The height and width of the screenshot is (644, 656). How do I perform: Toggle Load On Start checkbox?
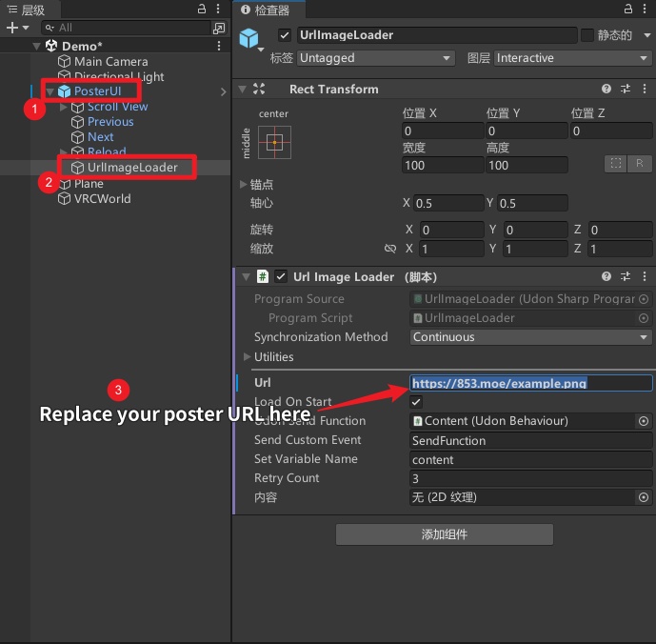[416, 402]
